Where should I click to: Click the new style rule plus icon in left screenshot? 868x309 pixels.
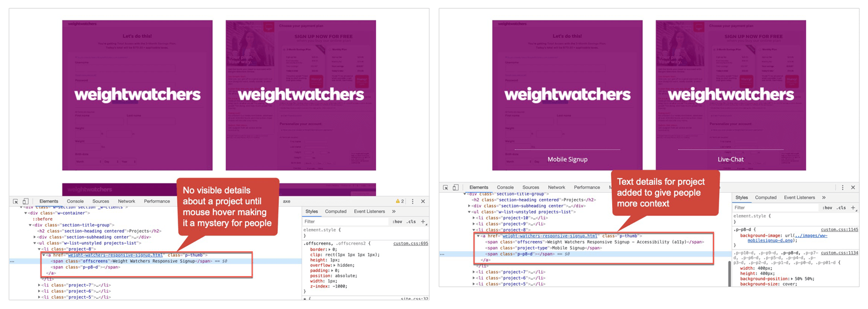click(x=424, y=222)
